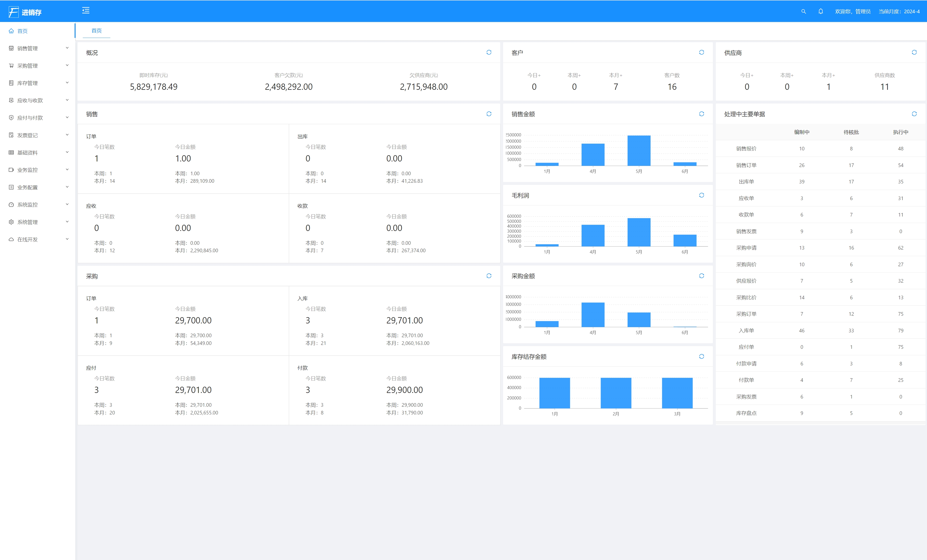Screen dimensions: 927x560
Task: Refresh the 供应商 panel
Action: [914, 52]
